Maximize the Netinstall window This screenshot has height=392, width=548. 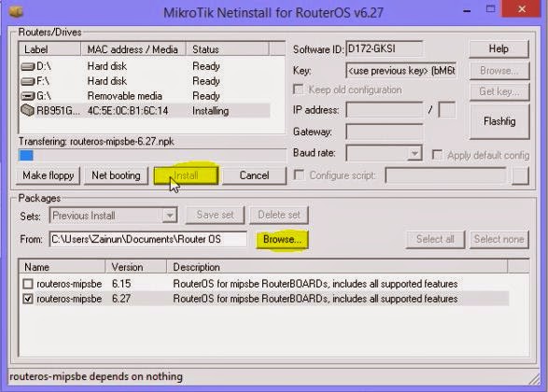click(x=491, y=9)
